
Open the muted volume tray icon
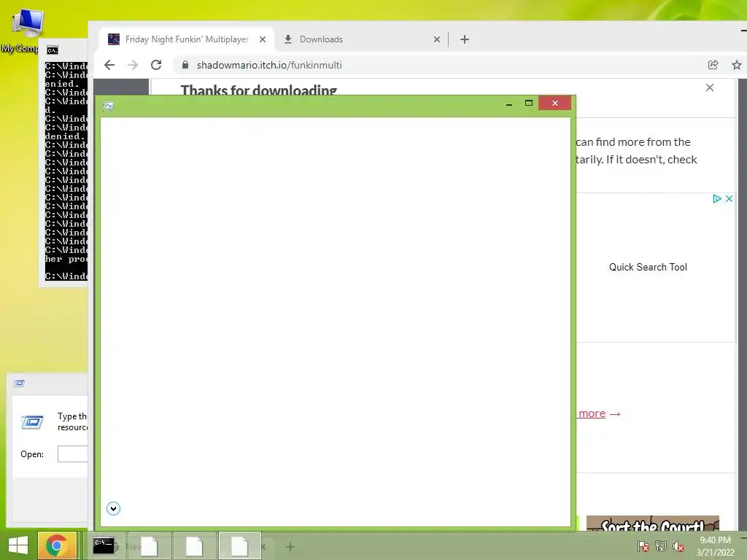678,546
